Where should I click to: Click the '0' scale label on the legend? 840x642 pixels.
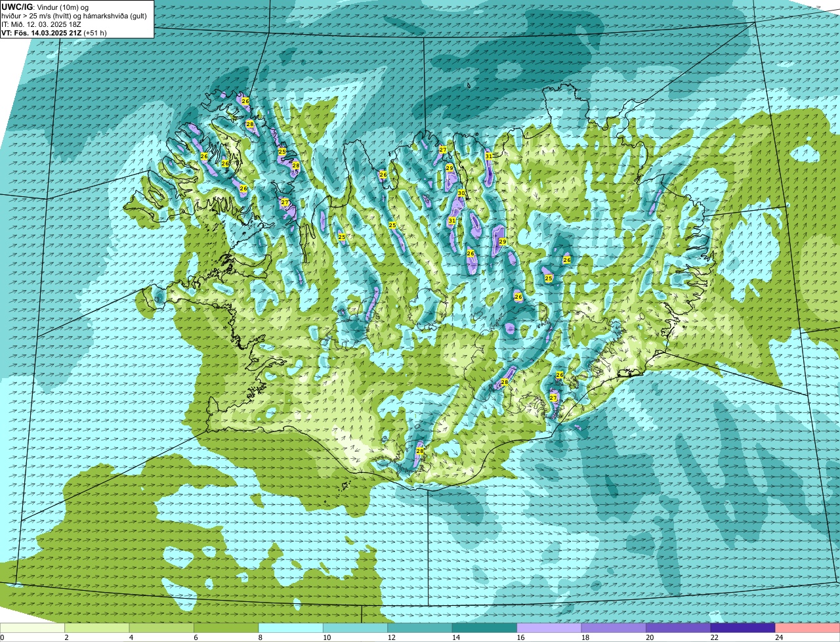[x=2, y=637]
